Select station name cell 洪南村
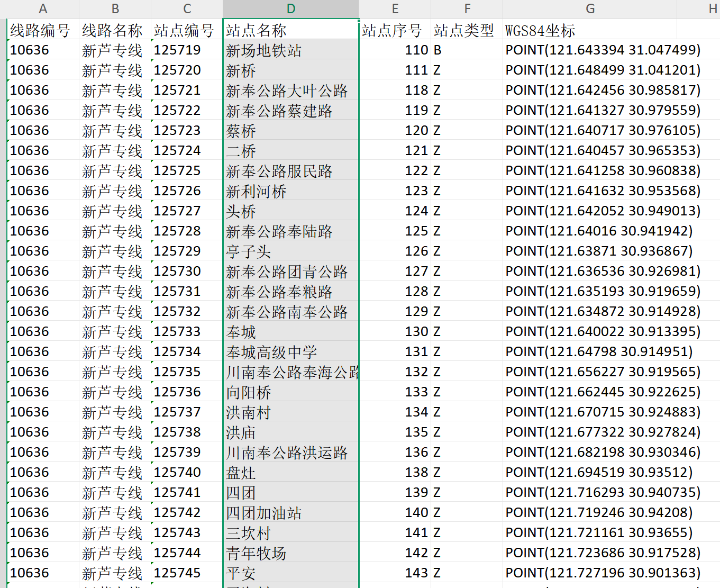This screenshot has height=588, width=720. pos(291,412)
